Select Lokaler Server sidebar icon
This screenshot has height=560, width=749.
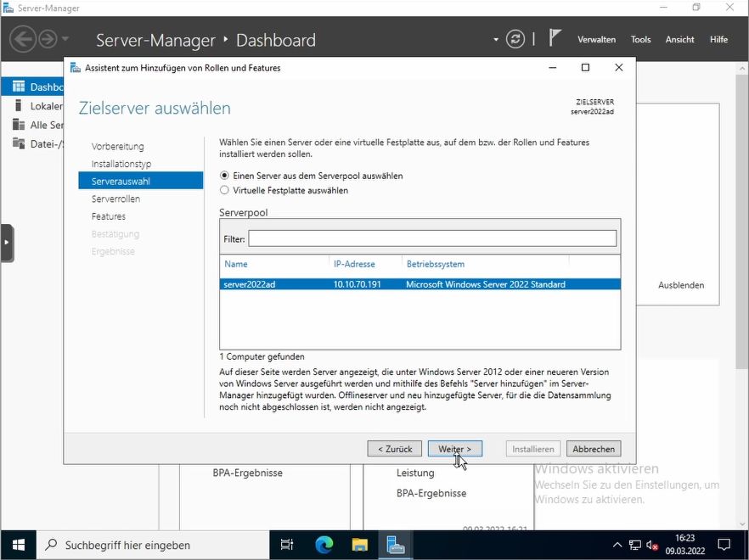coord(18,105)
